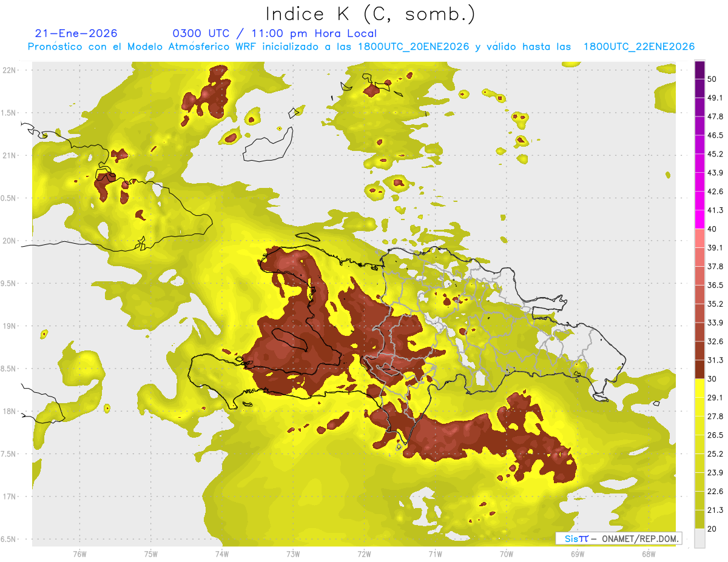728x562 pixels.
Task: Click the gray colorbar segment below 20
Action: click(x=699, y=538)
